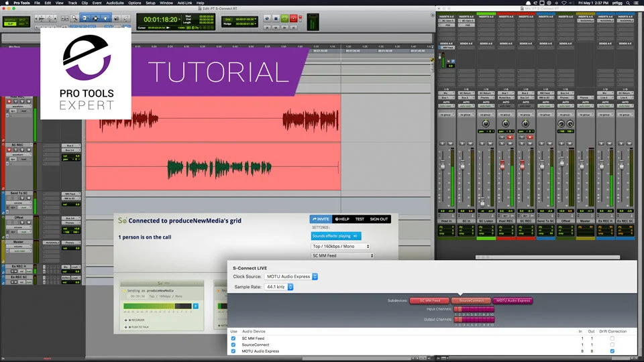Click the blue INVITE button
This screenshot has width=644, height=362.
coord(321,219)
